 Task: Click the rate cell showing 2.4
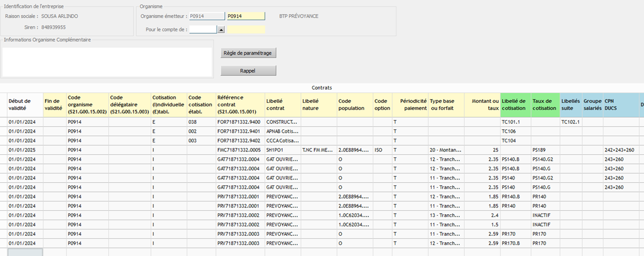coord(482,215)
